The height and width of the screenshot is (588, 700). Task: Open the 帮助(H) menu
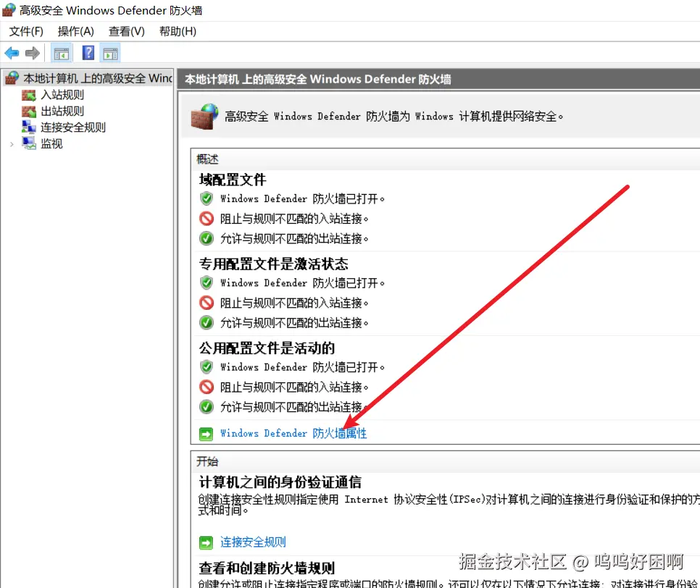[x=178, y=31]
